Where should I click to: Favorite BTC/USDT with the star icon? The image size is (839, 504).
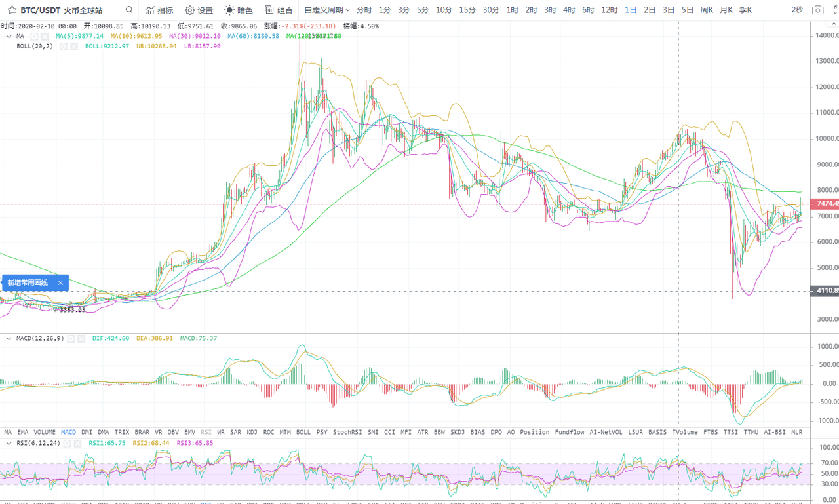pyautogui.click(x=12, y=10)
